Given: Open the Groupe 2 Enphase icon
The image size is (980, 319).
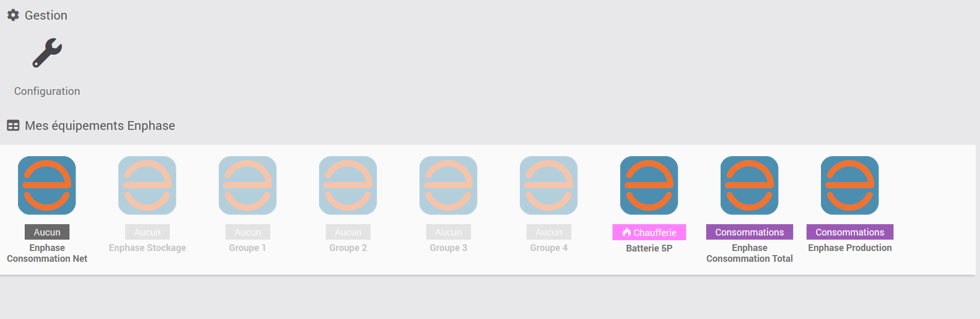Looking at the screenshot, I should click(x=348, y=186).
